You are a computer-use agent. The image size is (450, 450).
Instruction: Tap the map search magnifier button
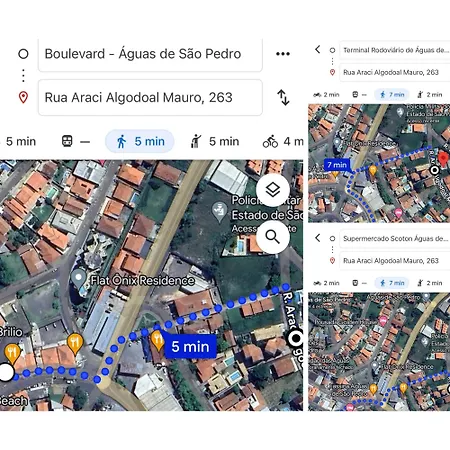[273, 237]
